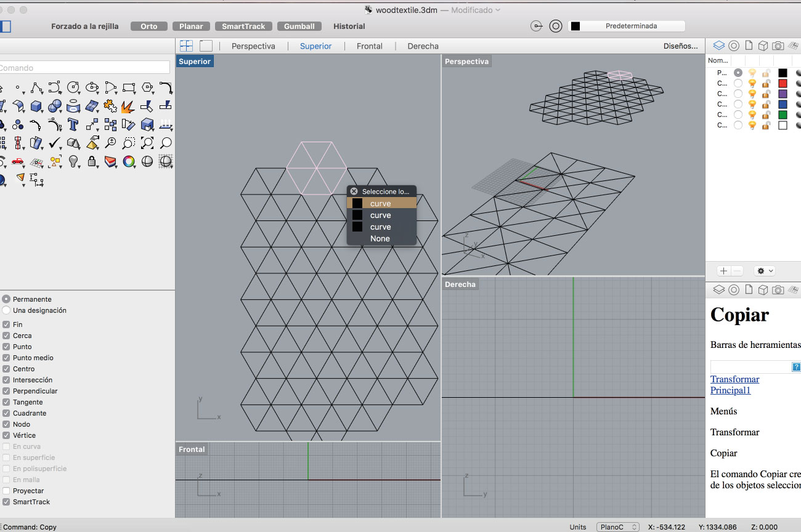
Task: Switch to the Frontal viewport tab
Action: point(370,46)
